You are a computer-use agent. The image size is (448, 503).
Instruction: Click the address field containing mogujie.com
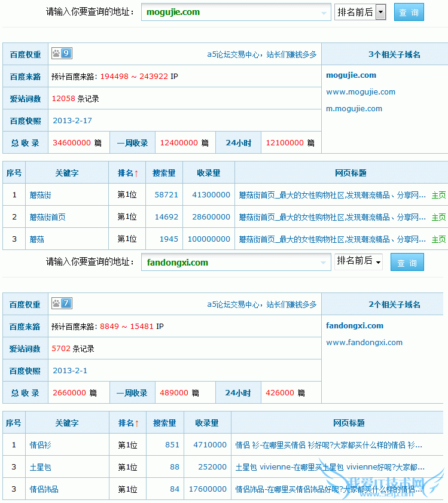pyautogui.click(x=236, y=12)
